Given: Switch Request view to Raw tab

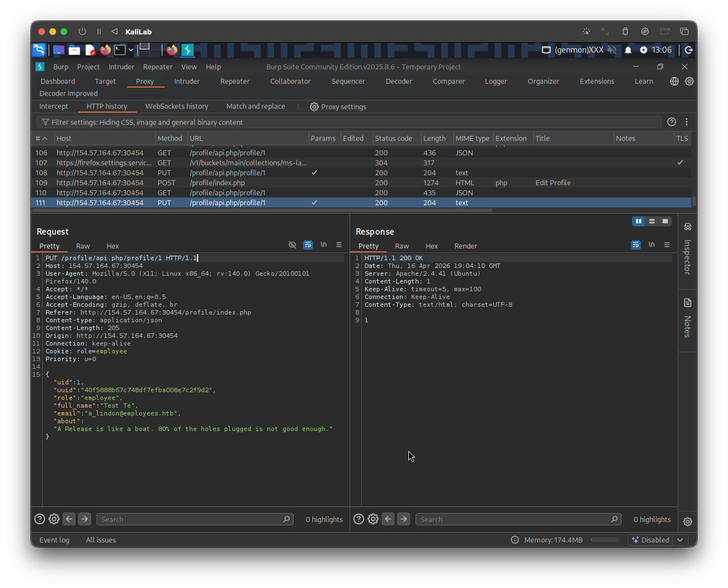Looking at the screenshot, I should coord(83,246).
